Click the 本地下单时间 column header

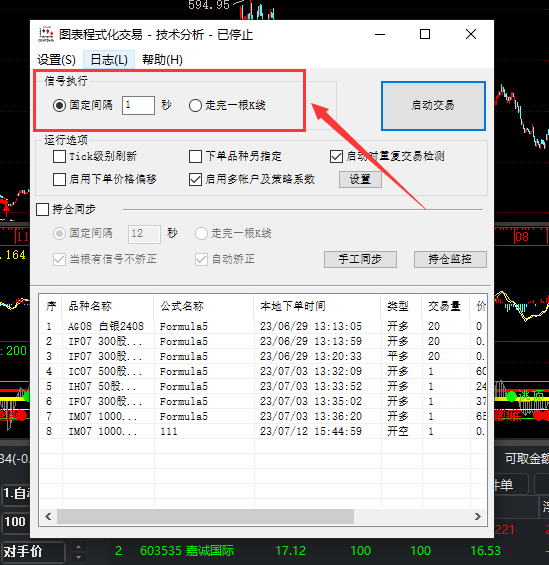[317, 306]
